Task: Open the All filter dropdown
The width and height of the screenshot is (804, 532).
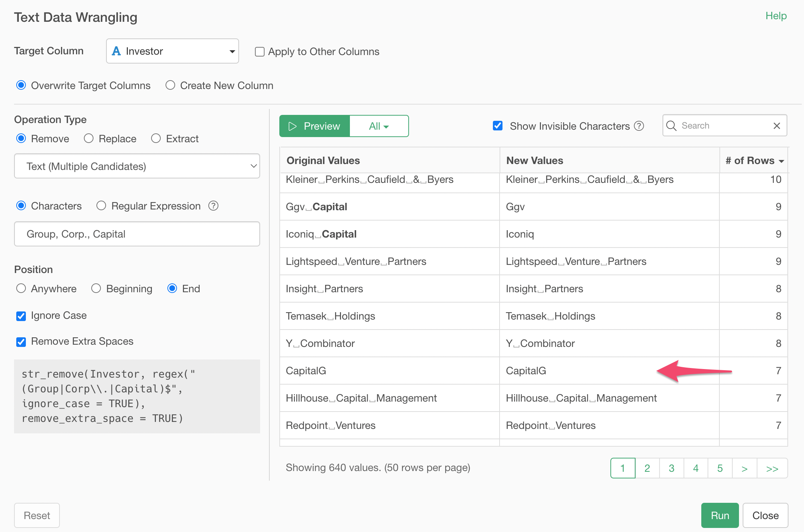Action: click(x=379, y=126)
